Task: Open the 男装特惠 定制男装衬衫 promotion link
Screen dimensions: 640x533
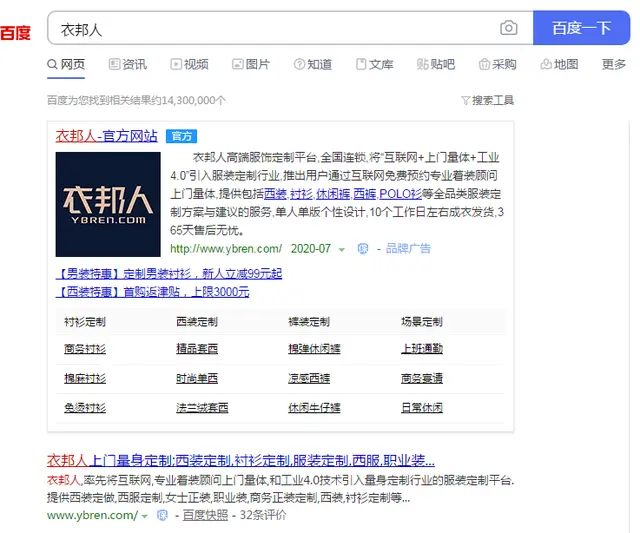Action: click(x=169, y=273)
